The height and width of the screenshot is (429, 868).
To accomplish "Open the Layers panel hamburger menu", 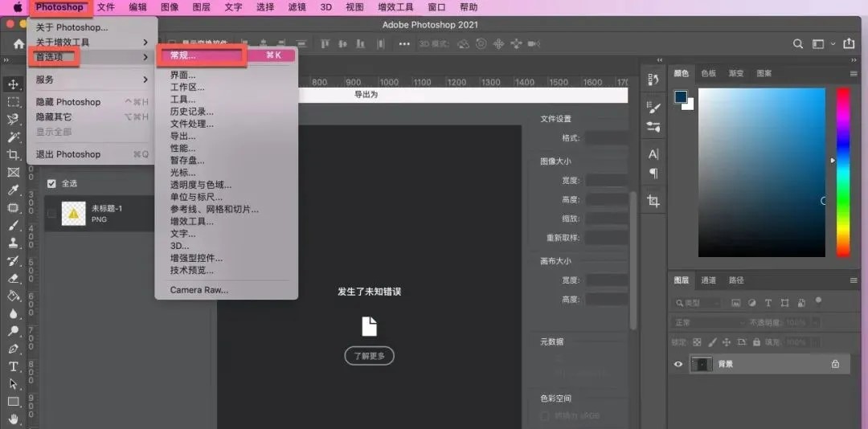I will [853, 280].
